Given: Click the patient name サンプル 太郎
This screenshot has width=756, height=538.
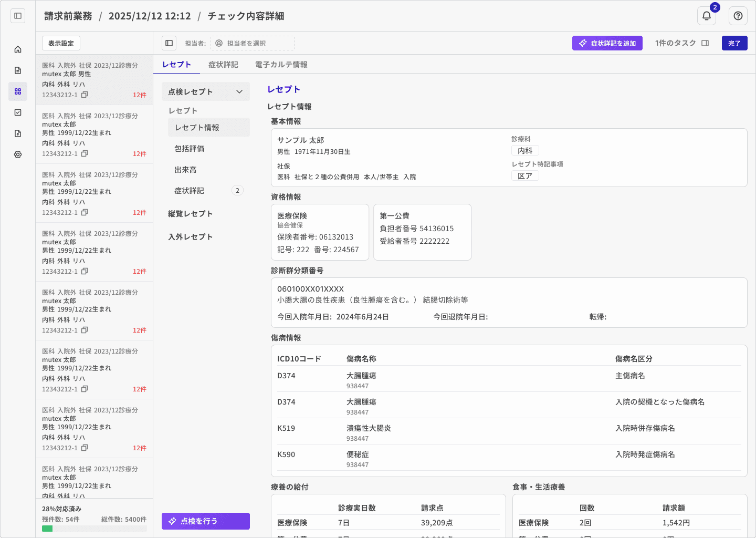Looking at the screenshot, I should pyautogui.click(x=301, y=140).
